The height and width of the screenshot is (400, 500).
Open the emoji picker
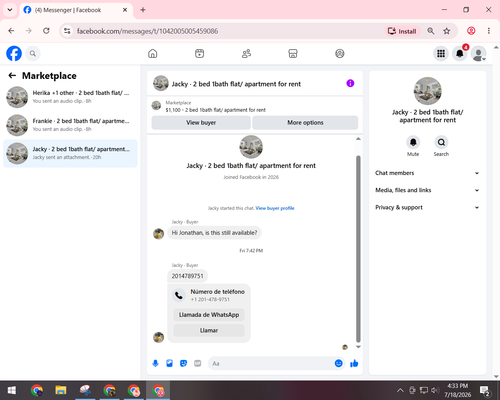[338, 363]
